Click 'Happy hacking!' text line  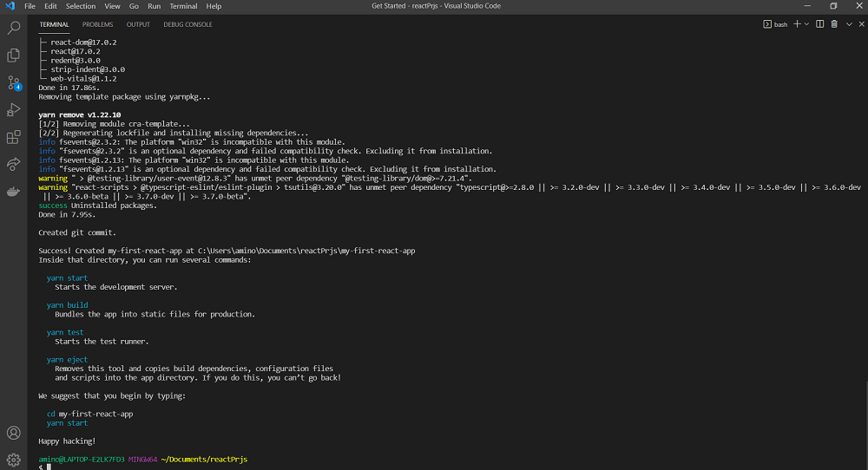[67, 441]
